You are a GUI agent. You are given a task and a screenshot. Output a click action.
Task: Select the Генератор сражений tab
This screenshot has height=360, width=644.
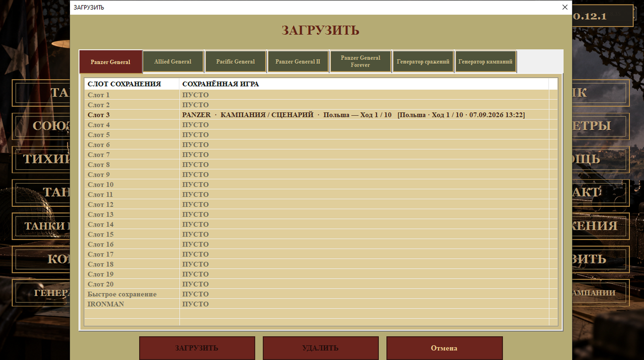[x=423, y=62]
